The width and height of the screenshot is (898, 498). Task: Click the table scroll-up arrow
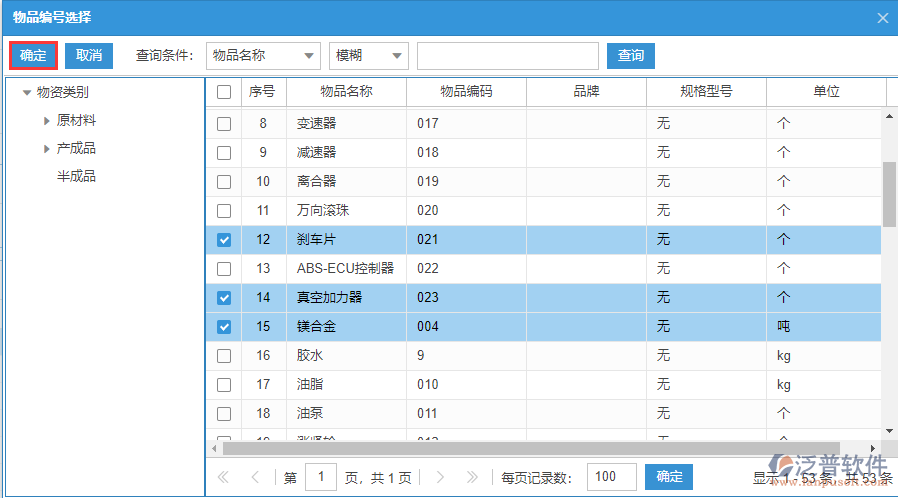click(x=889, y=116)
